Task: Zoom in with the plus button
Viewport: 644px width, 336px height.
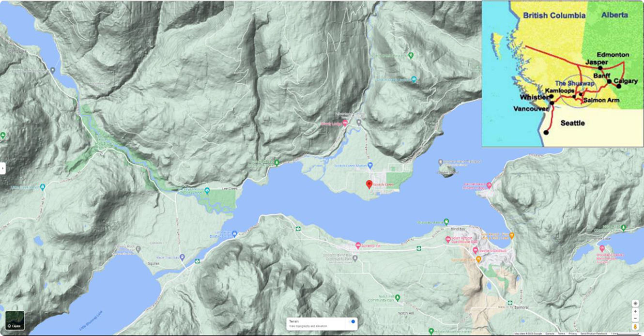Action: pyautogui.click(x=635, y=311)
